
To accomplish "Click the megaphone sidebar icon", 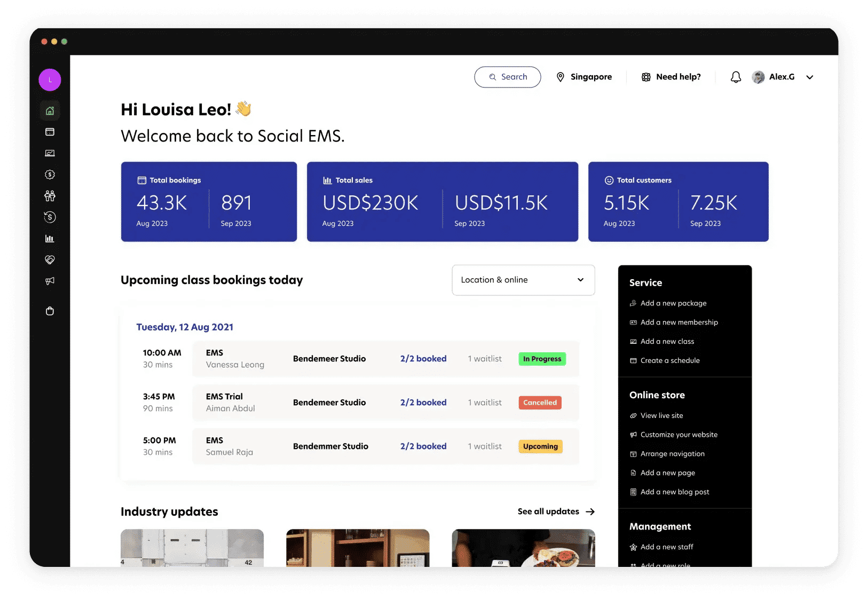I will click(x=50, y=281).
